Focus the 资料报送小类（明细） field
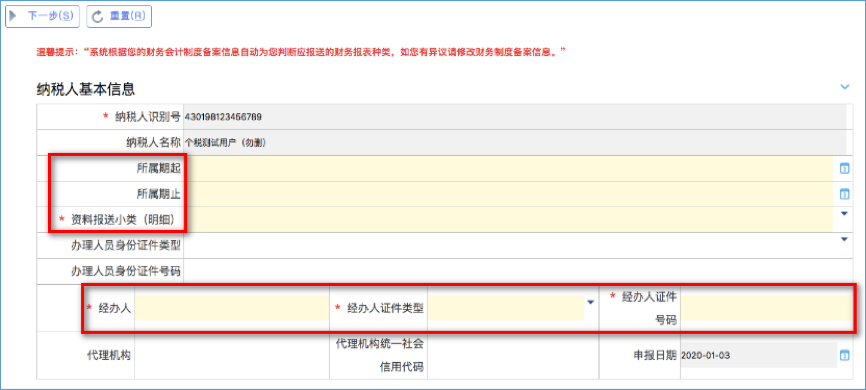 click(508, 219)
